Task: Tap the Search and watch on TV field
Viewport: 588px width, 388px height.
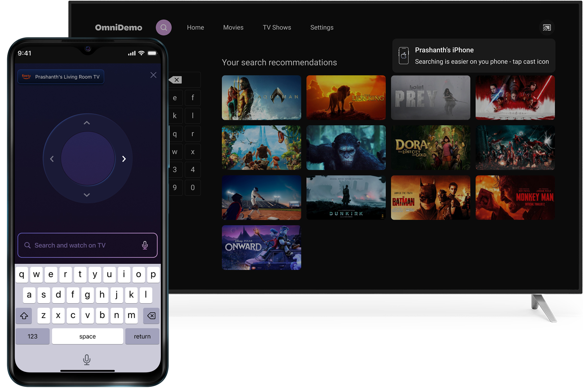Action: coord(83,245)
